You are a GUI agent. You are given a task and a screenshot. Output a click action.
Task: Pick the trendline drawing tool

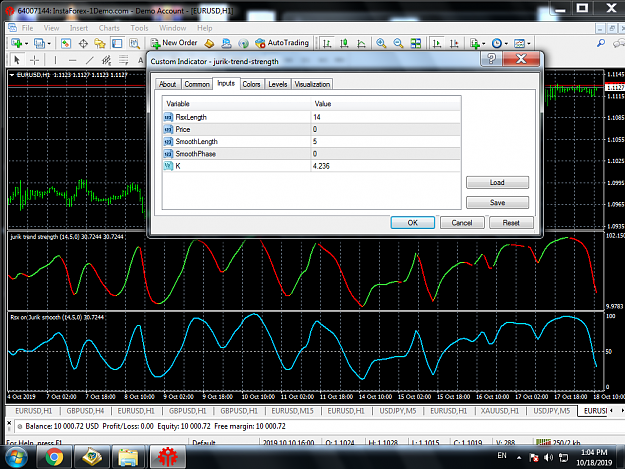tap(90, 60)
